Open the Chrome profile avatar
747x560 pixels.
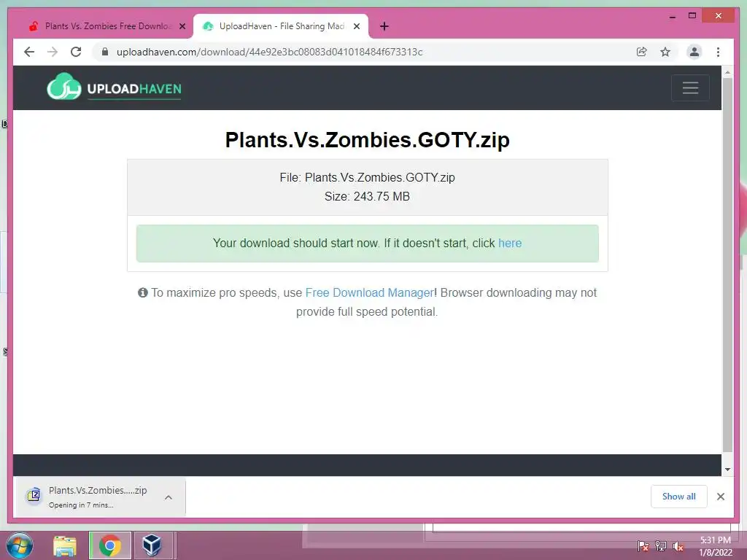(x=694, y=52)
